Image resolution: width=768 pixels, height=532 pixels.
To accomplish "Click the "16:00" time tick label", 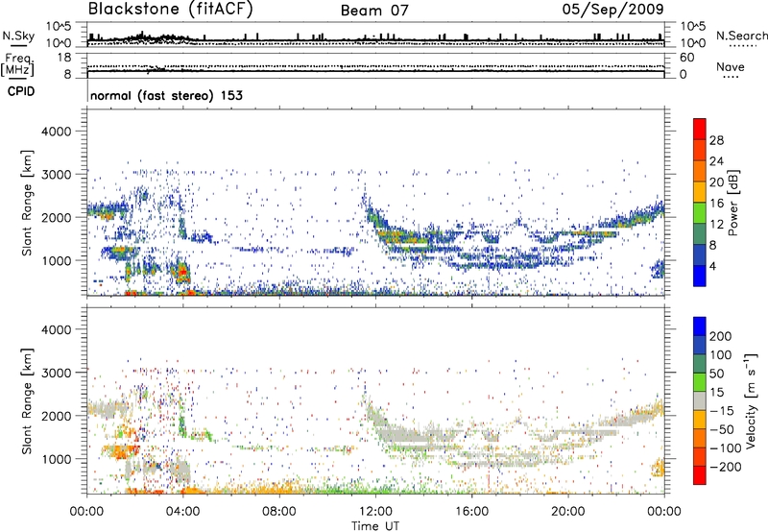I will [472, 512].
